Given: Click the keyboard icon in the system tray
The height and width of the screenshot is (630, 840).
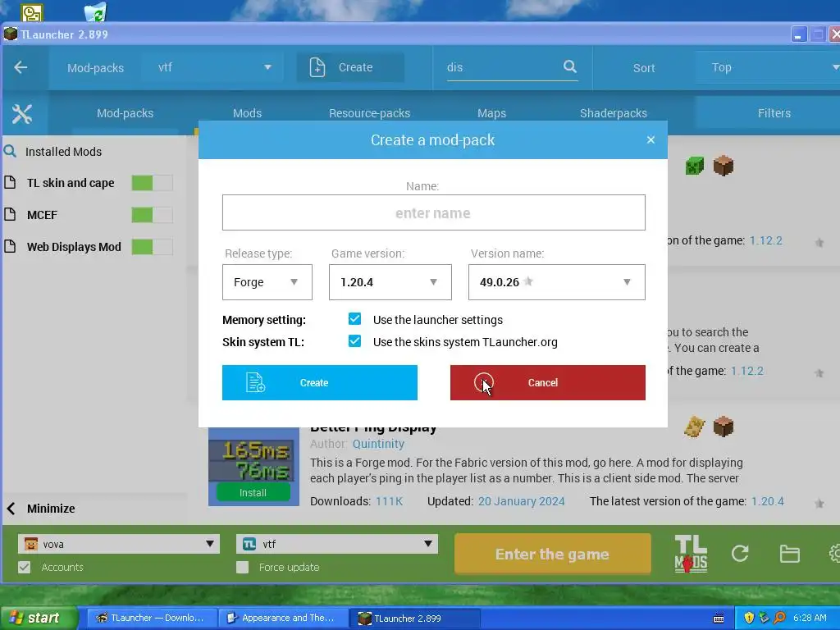Looking at the screenshot, I should tap(719, 619).
